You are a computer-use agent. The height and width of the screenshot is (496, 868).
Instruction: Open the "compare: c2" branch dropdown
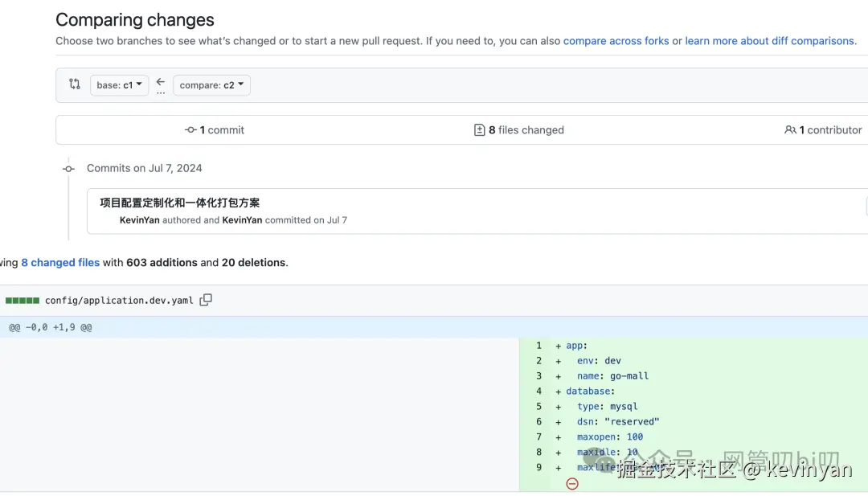(211, 85)
